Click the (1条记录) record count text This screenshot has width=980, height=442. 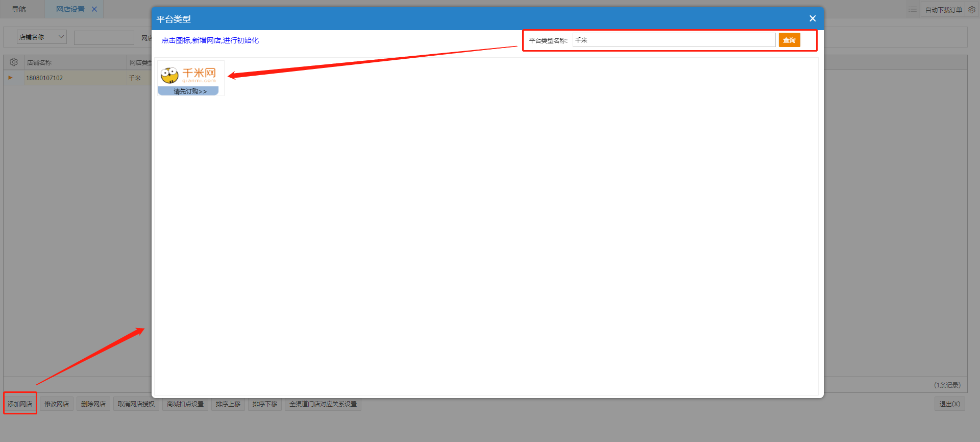[947, 385]
